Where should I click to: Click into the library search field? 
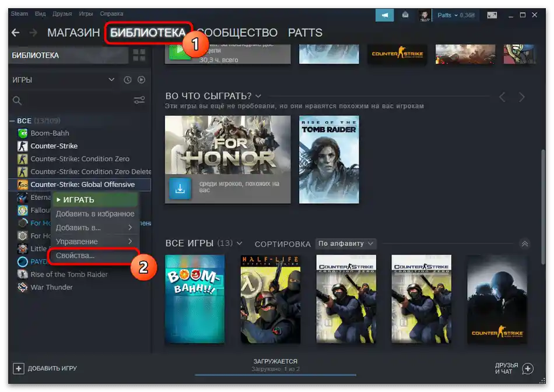click(x=76, y=101)
